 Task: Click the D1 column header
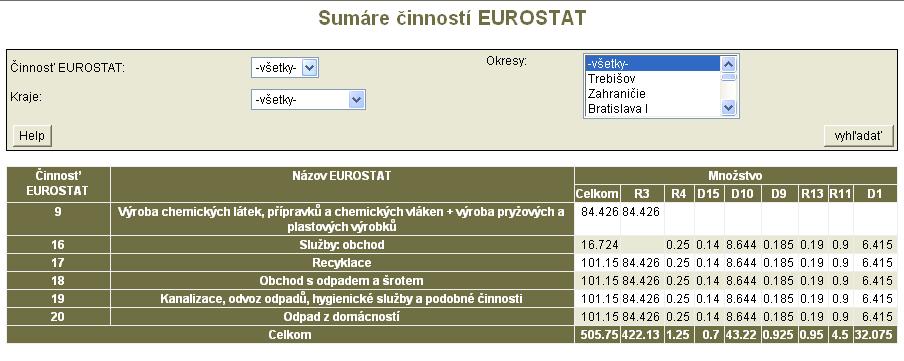(875, 193)
